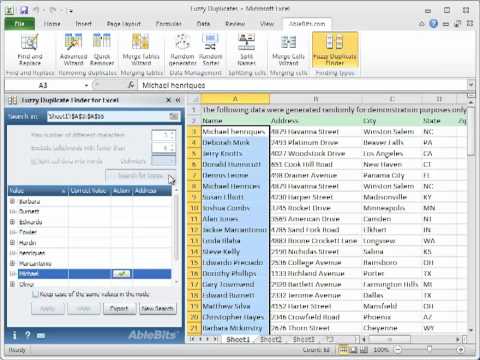Open Excel Help via blue question icon
The height and width of the screenshot is (360, 480).
pyautogui.click(x=434, y=24)
